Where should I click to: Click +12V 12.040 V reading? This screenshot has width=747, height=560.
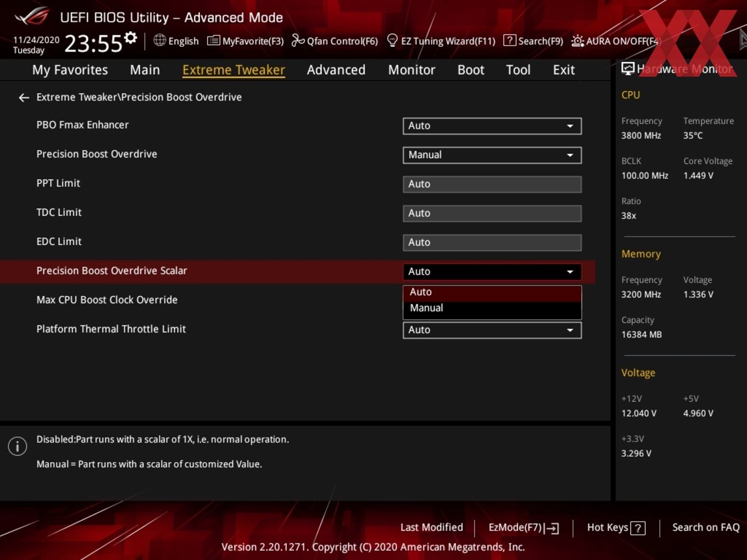[639, 413]
